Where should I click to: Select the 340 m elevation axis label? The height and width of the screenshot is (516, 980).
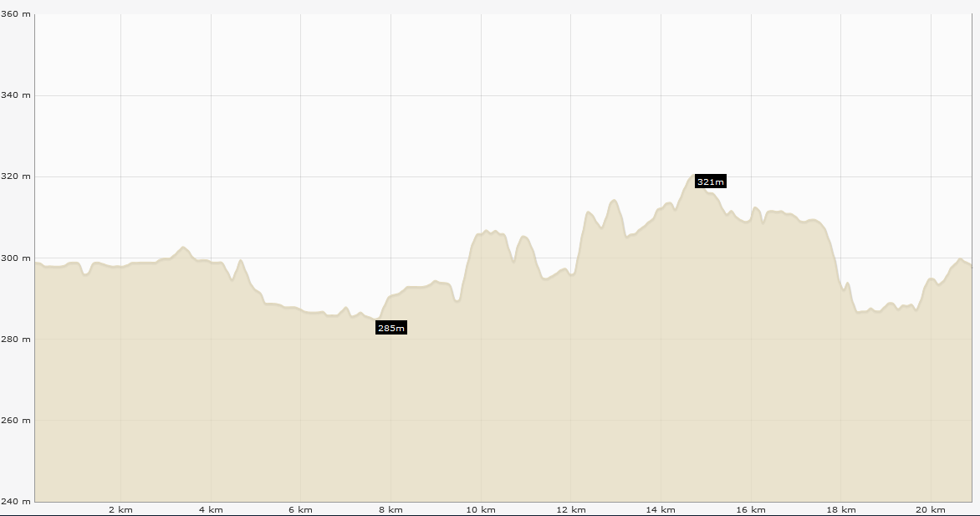click(16, 95)
